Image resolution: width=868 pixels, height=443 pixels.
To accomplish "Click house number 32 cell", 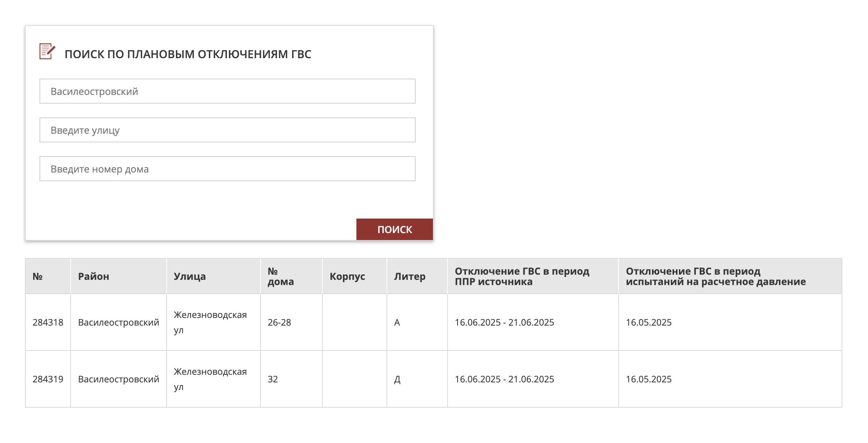I will [273, 379].
